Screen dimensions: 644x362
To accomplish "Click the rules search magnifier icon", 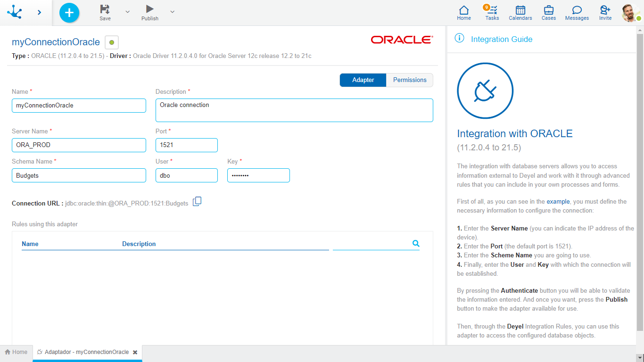I will pyautogui.click(x=416, y=244).
